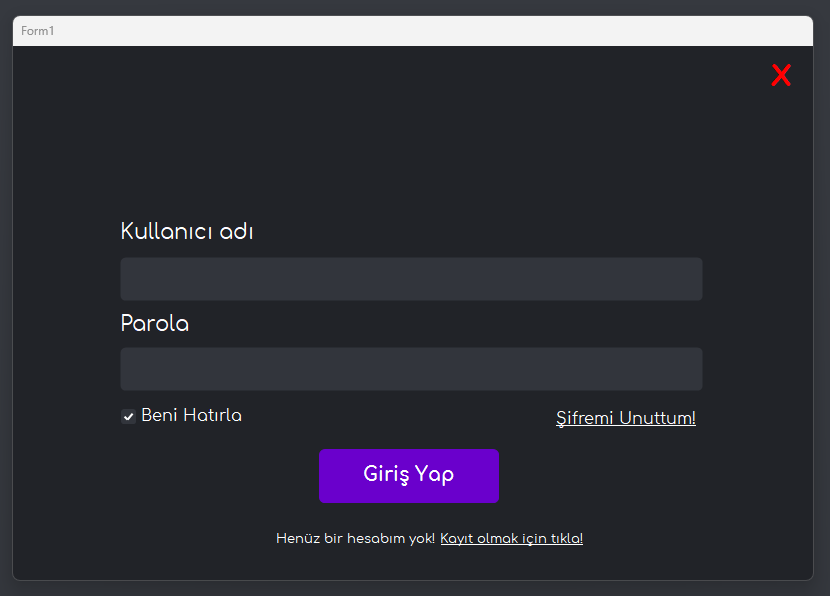The image size is (830, 596).
Task: Click the Henüz bir hesabım yok! text
Action: click(355, 539)
